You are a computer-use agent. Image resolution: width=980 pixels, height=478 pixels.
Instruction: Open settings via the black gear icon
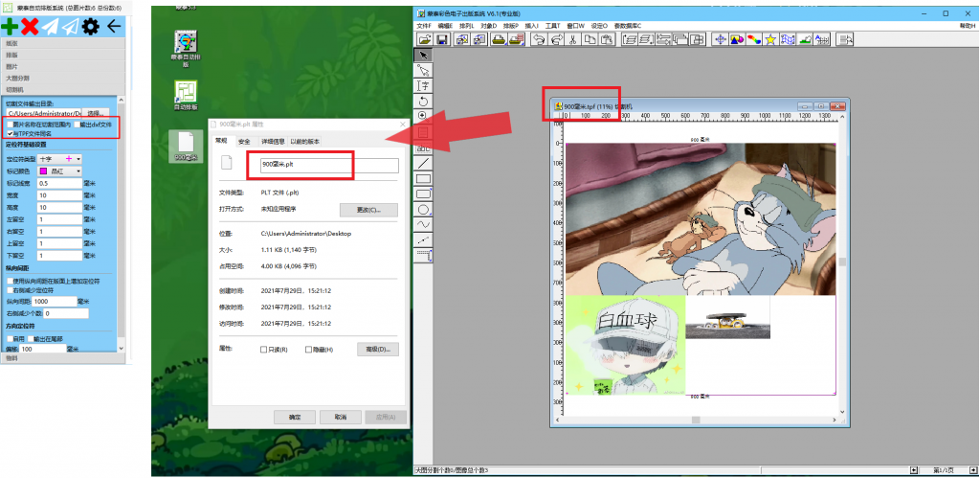91,26
